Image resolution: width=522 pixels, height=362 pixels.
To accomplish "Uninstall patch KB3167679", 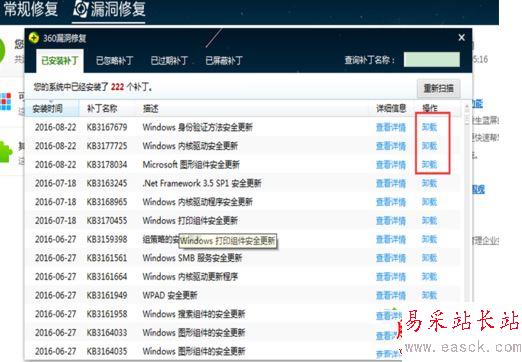I will [429, 127].
